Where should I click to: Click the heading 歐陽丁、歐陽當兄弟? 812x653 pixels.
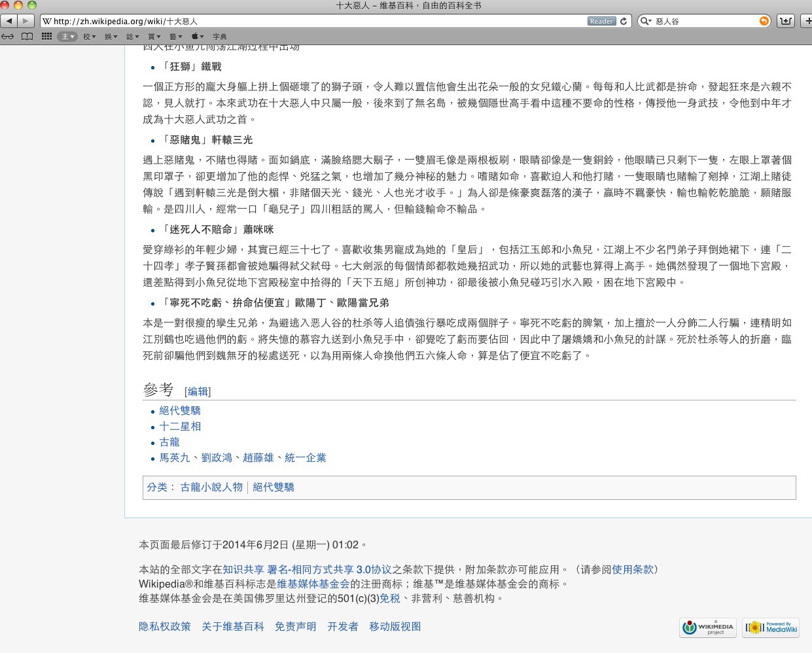342,302
